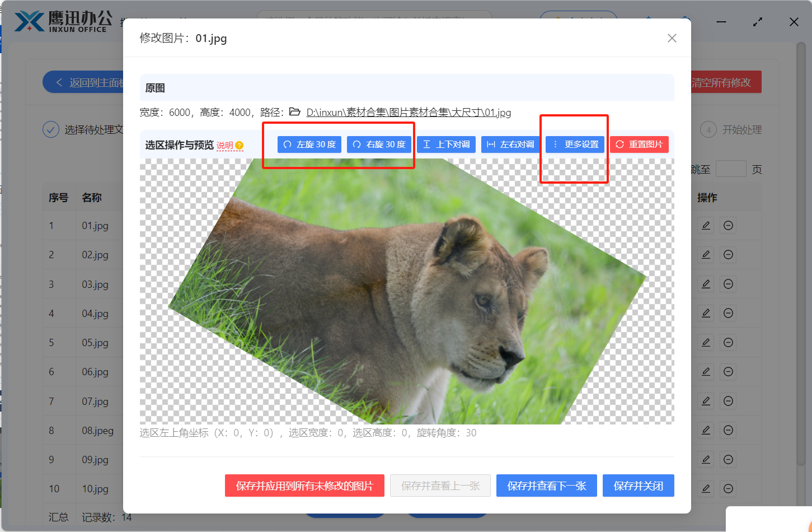Image resolution: width=812 pixels, height=532 pixels.
Task: Click edit pencil icon for row 1
Action: (x=706, y=226)
